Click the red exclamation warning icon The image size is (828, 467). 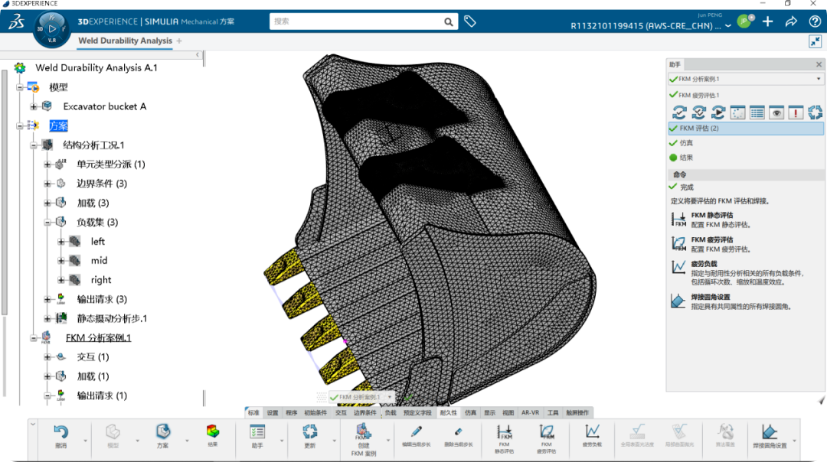click(x=796, y=112)
